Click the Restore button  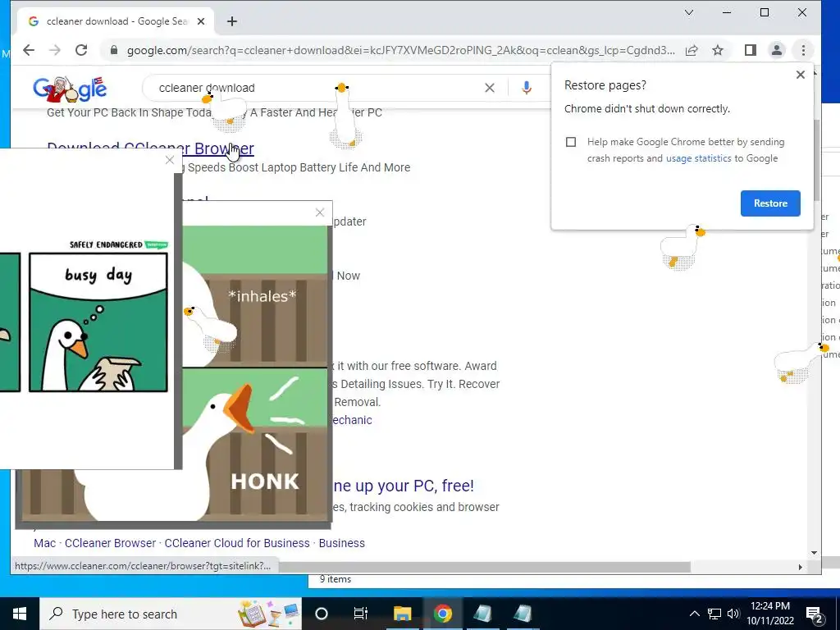770,203
